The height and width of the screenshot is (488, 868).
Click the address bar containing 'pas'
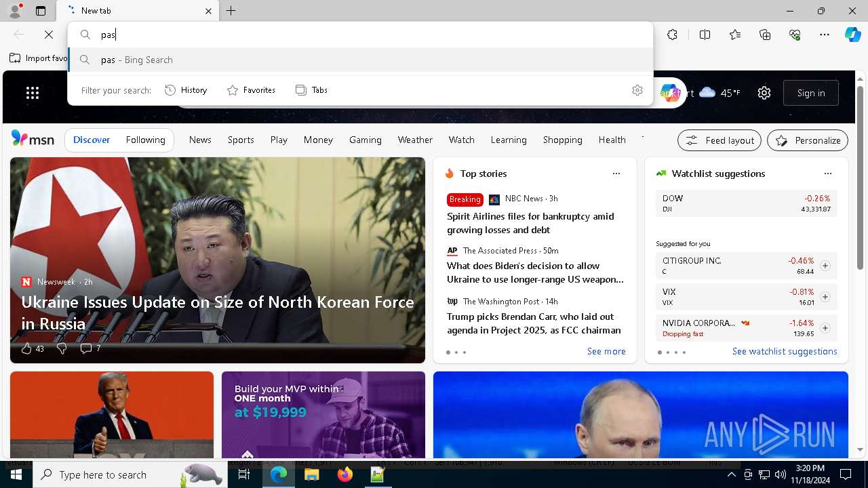pos(361,35)
